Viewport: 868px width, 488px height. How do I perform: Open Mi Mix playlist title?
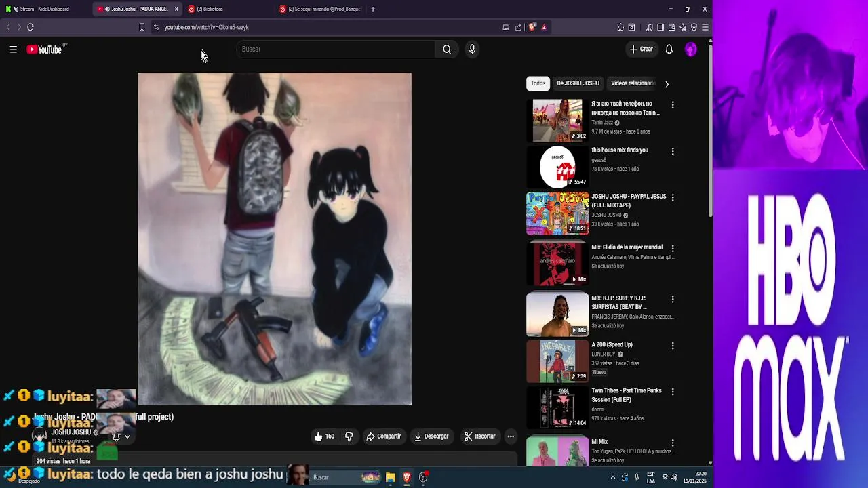click(x=599, y=442)
